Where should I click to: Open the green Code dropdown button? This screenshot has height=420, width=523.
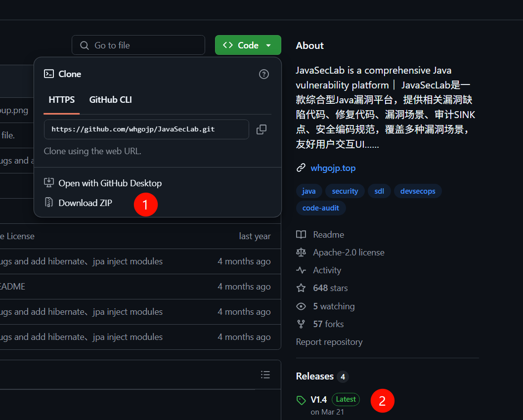248,45
